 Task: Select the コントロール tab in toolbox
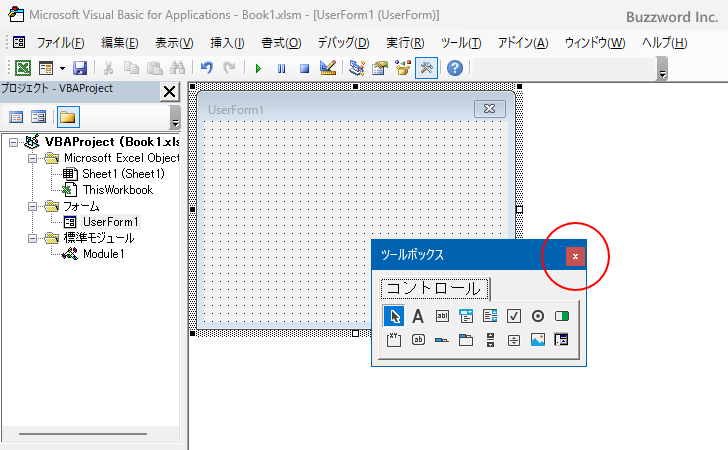(x=434, y=289)
